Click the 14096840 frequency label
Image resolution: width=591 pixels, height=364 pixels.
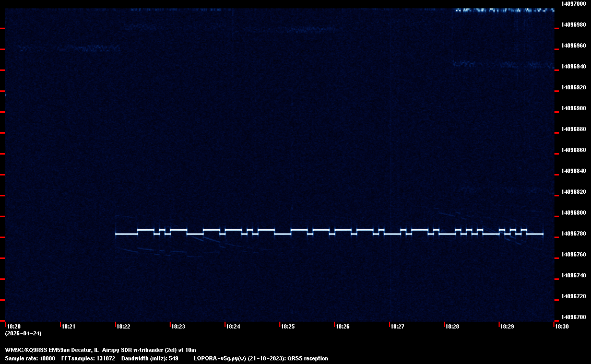(x=573, y=171)
